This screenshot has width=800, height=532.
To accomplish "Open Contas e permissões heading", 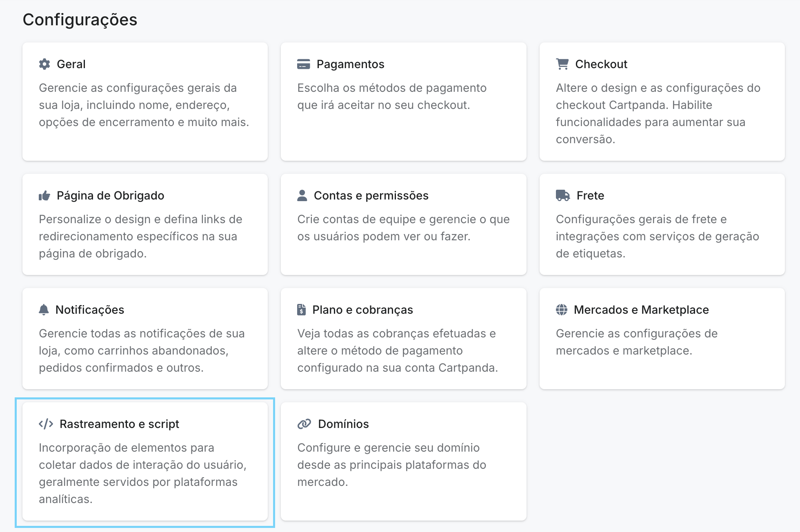I will pyautogui.click(x=371, y=195).
